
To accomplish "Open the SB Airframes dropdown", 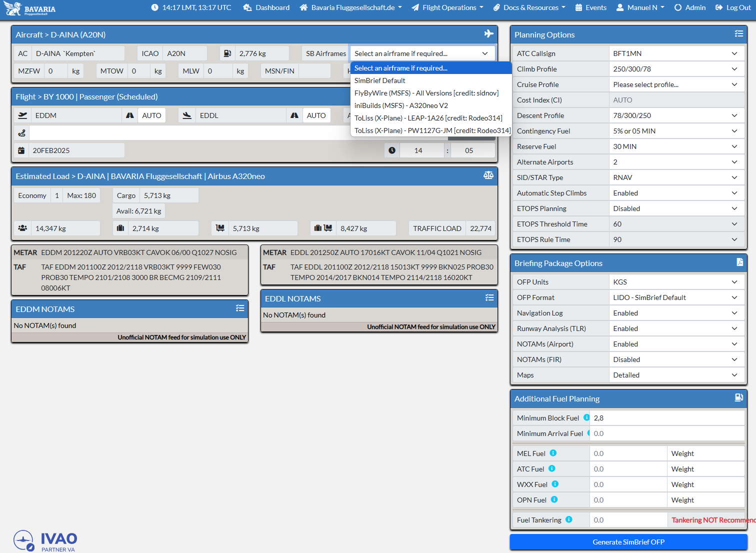I will pyautogui.click(x=422, y=53).
